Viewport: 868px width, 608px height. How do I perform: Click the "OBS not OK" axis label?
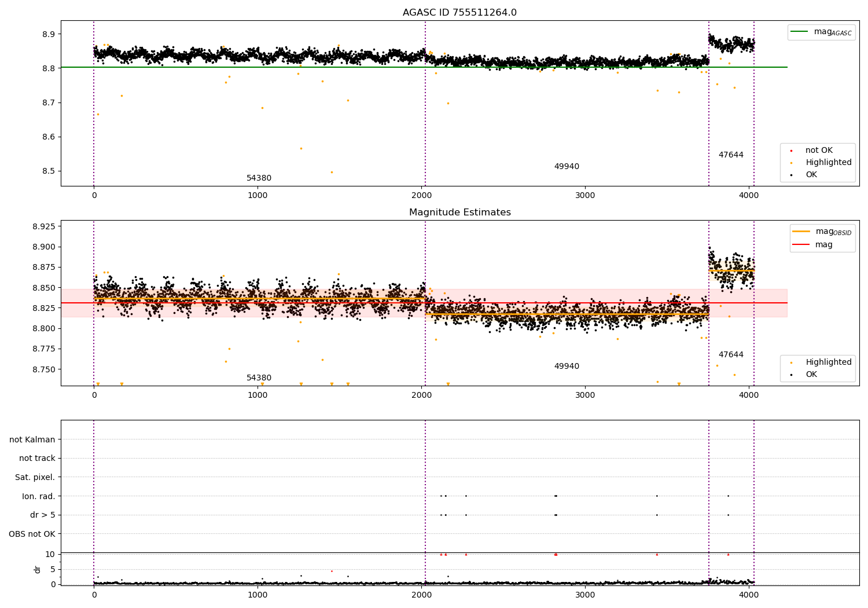(32, 534)
